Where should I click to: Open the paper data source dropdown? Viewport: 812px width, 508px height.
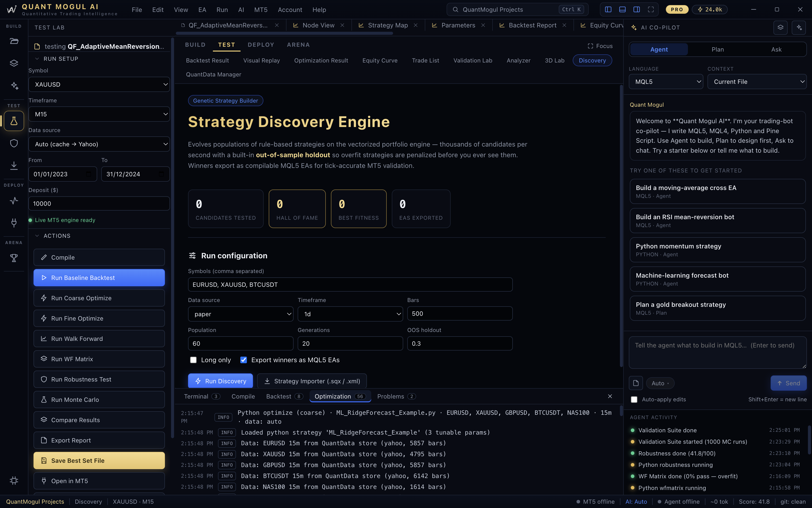tap(241, 314)
